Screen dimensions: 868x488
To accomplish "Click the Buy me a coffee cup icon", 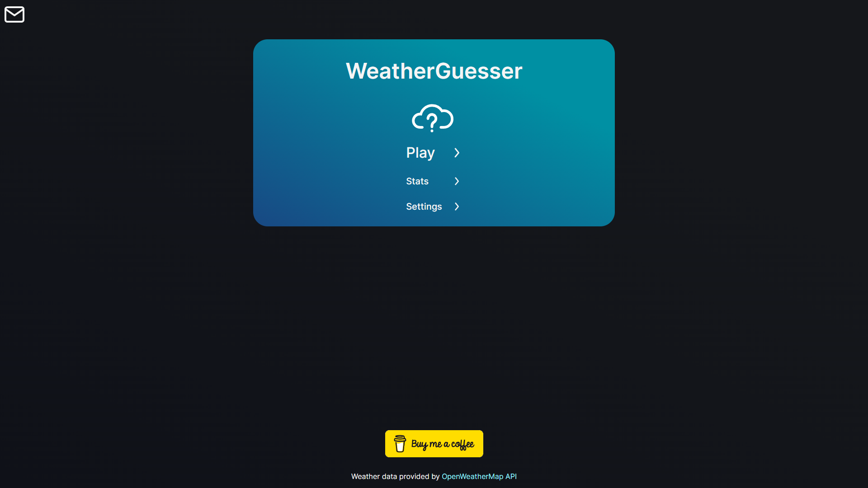I will coord(400,443).
